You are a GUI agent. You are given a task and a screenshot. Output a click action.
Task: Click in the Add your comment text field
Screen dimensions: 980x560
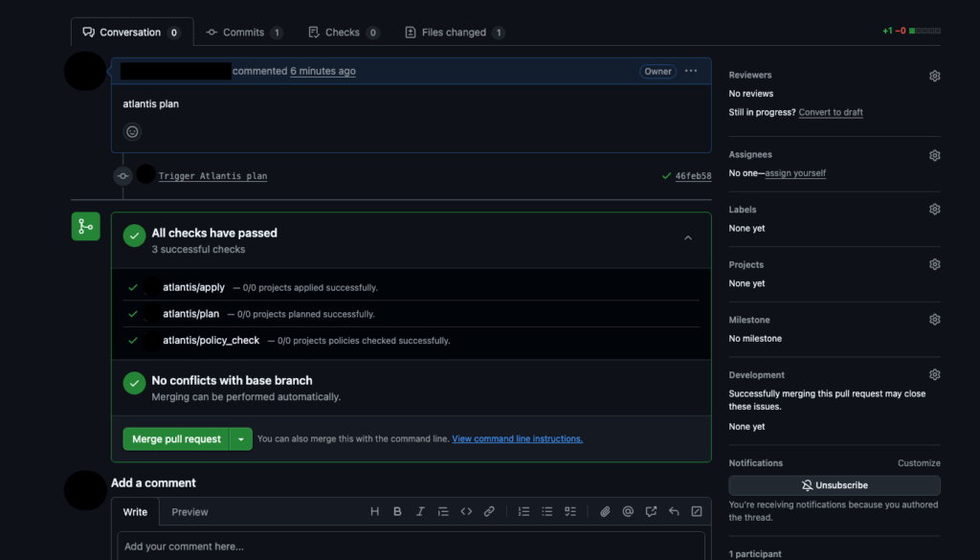pos(412,547)
